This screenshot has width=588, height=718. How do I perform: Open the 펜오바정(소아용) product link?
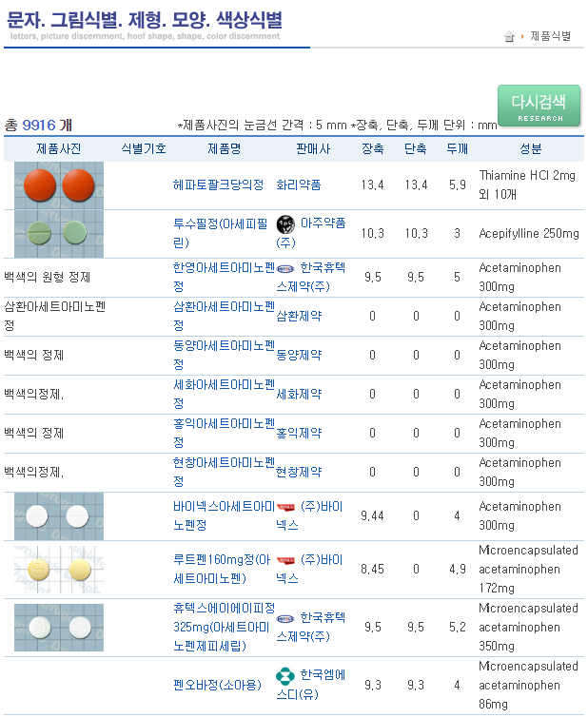(x=217, y=685)
